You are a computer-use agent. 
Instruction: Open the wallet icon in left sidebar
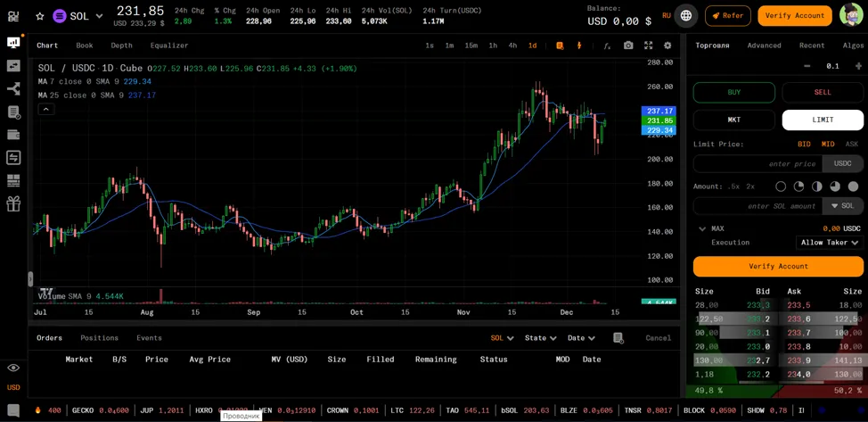coord(13,135)
